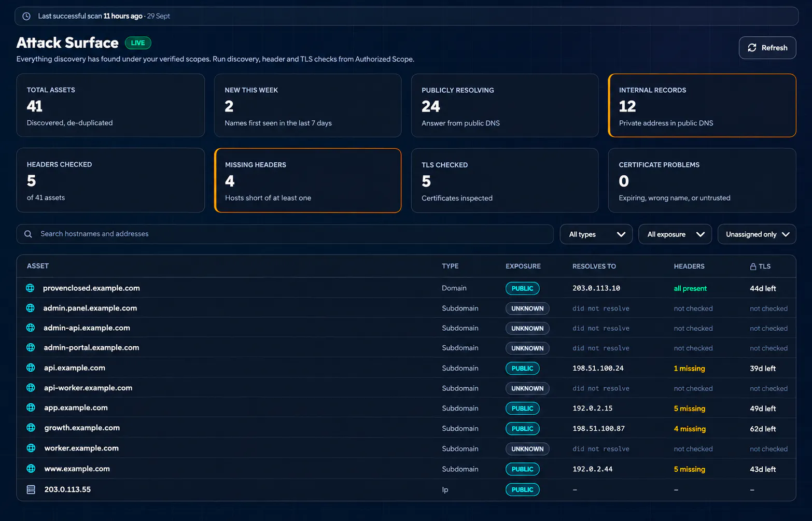
Task: Click the LIVE status badge
Action: pyautogui.click(x=138, y=43)
